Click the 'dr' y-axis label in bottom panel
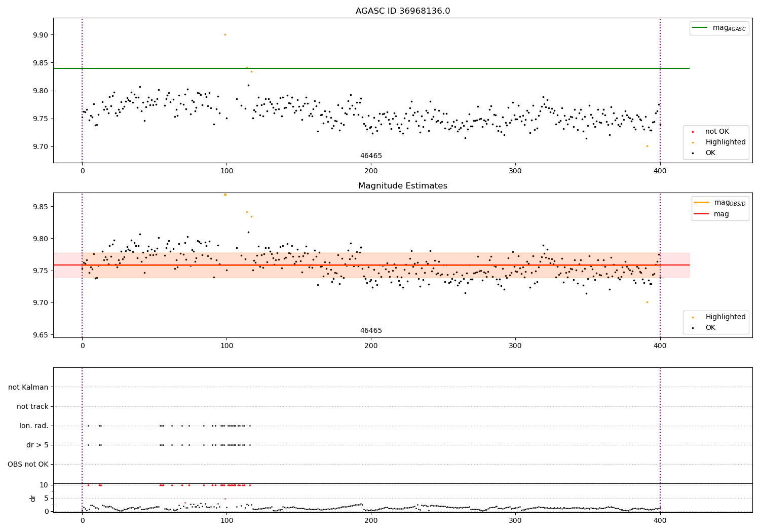Viewport: 760px width, 532px height. point(33,499)
